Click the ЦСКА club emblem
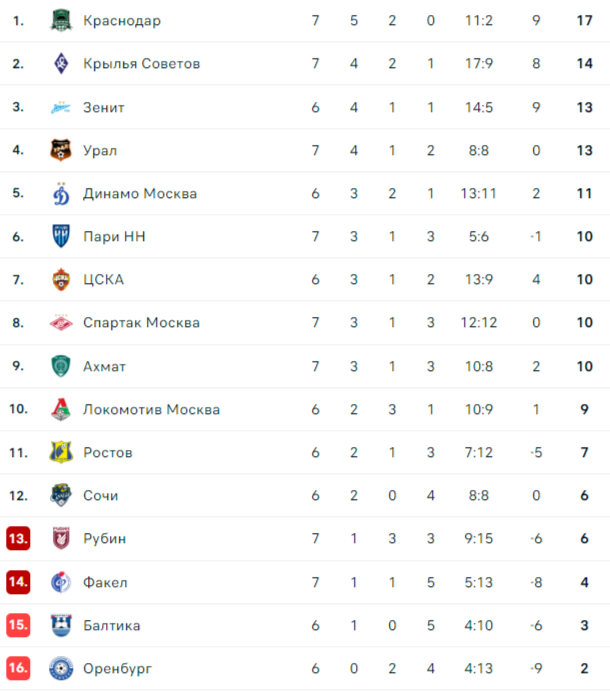Viewport: 610px width, 691px height. pos(61,279)
